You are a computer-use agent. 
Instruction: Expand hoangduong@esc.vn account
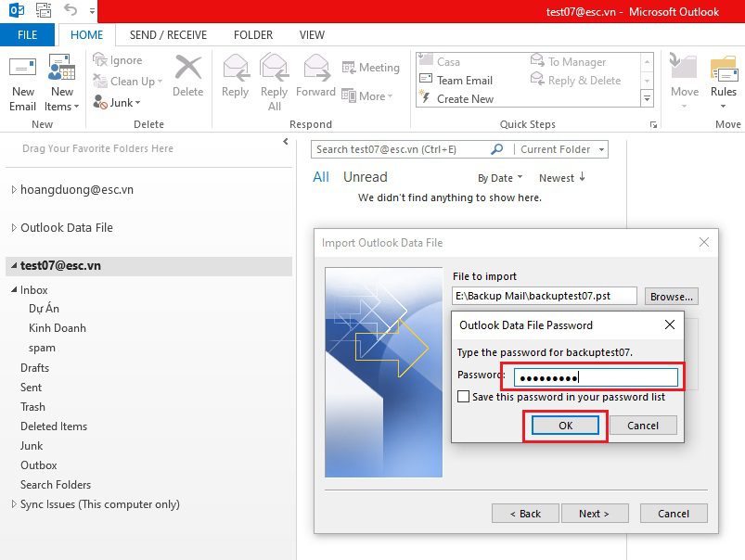(x=14, y=189)
